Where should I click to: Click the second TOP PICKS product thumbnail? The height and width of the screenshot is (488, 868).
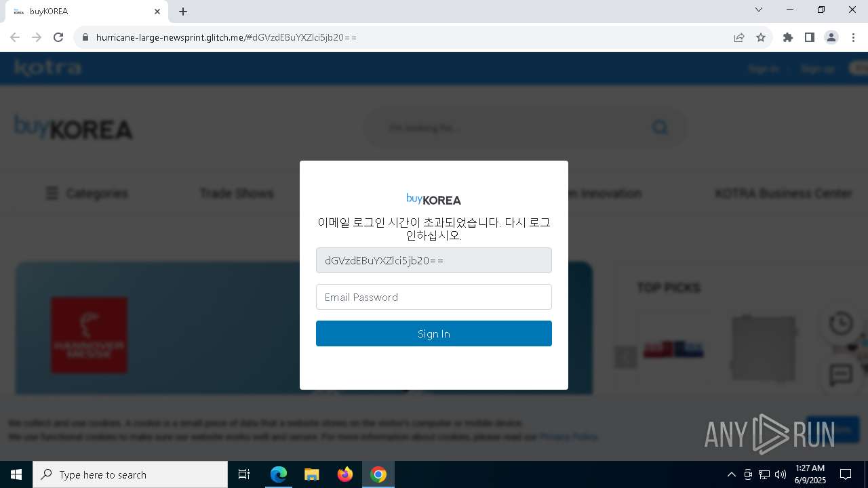(763, 350)
